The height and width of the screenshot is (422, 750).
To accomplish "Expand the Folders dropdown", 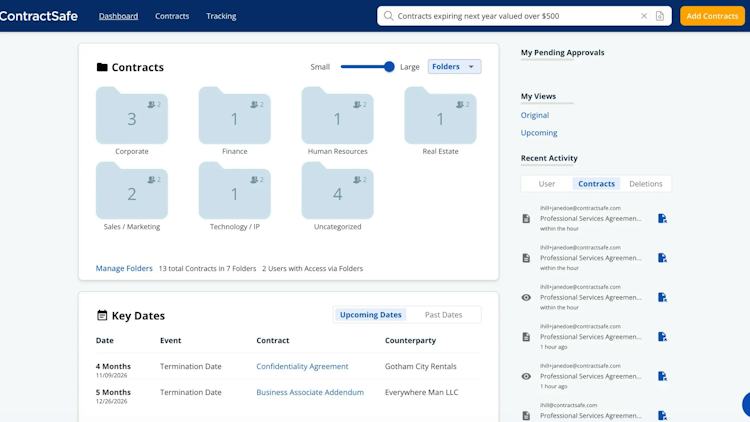I will tap(454, 67).
